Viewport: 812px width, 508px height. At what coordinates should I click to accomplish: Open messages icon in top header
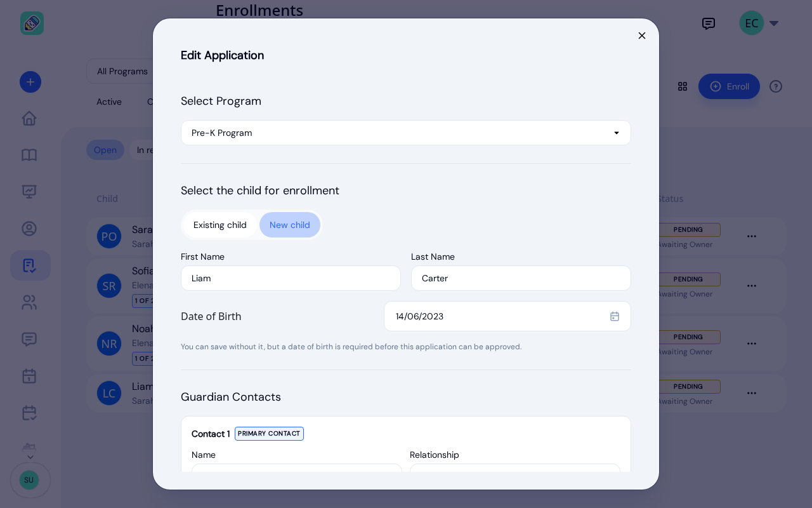(709, 23)
